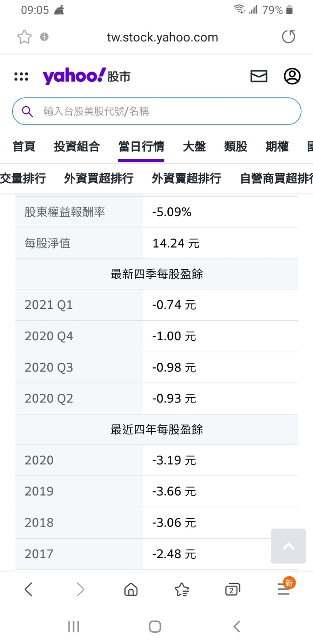Reload the page with refresh icon
The height and width of the screenshot is (644, 313).
[289, 37]
